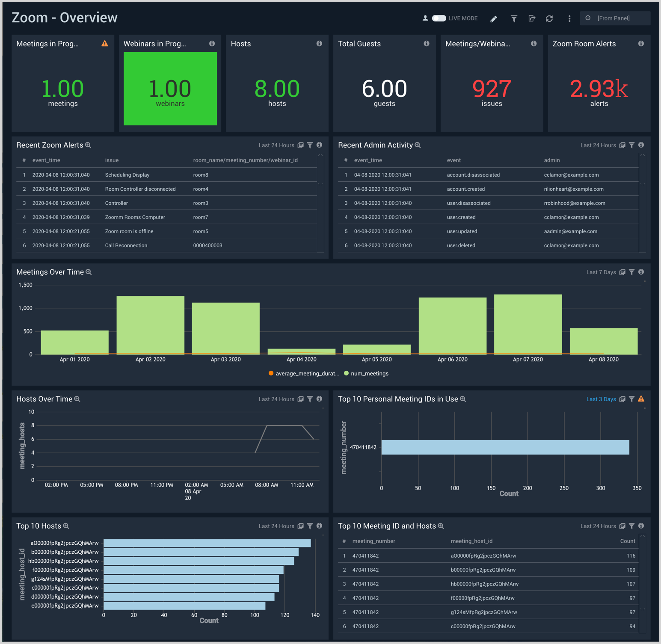Click the filter icon on Recent Admin Activity
661x644 pixels.
[x=631, y=145]
